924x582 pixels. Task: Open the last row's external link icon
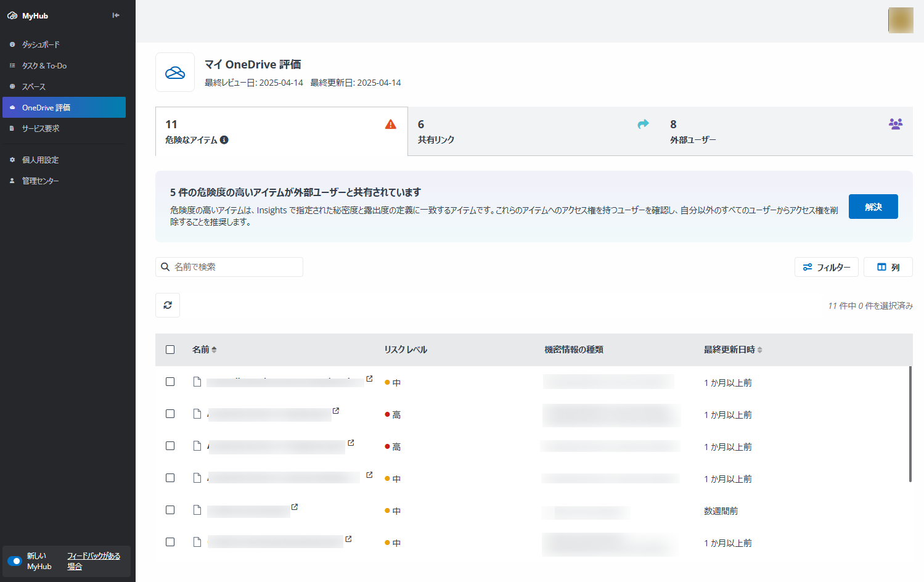[348, 539]
